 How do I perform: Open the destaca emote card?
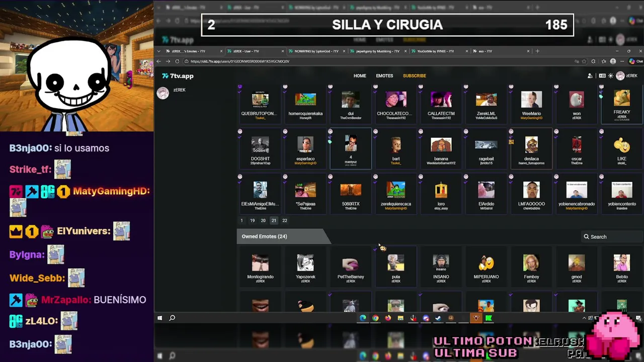(531, 148)
